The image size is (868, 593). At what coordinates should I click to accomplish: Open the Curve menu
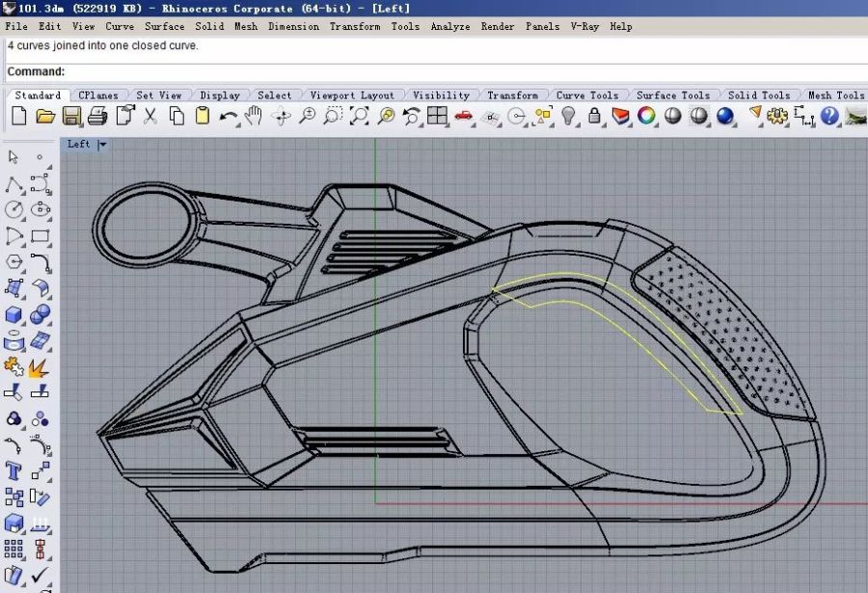(120, 26)
